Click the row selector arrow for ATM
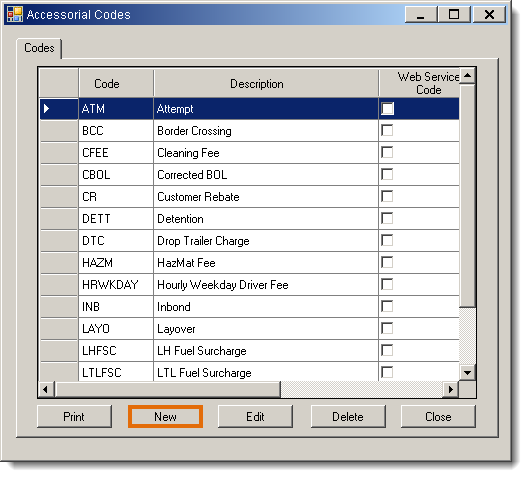This screenshot has height=477, width=527. coord(47,109)
